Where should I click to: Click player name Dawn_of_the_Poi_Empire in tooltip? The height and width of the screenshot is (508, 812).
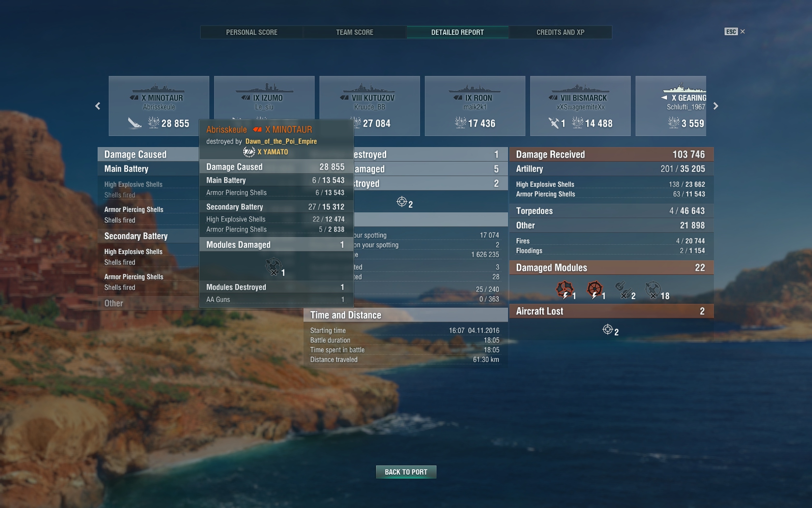coord(281,141)
